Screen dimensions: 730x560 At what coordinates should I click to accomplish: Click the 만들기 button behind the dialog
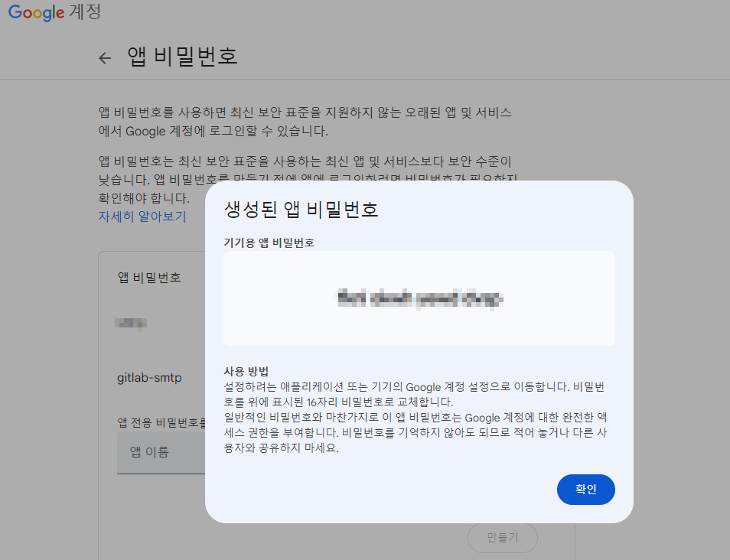point(502,538)
